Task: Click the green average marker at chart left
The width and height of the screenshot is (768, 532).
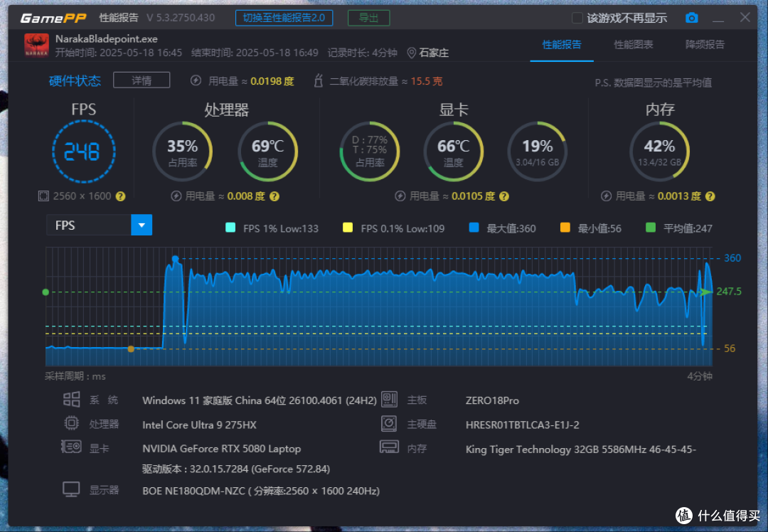Action: [x=46, y=292]
